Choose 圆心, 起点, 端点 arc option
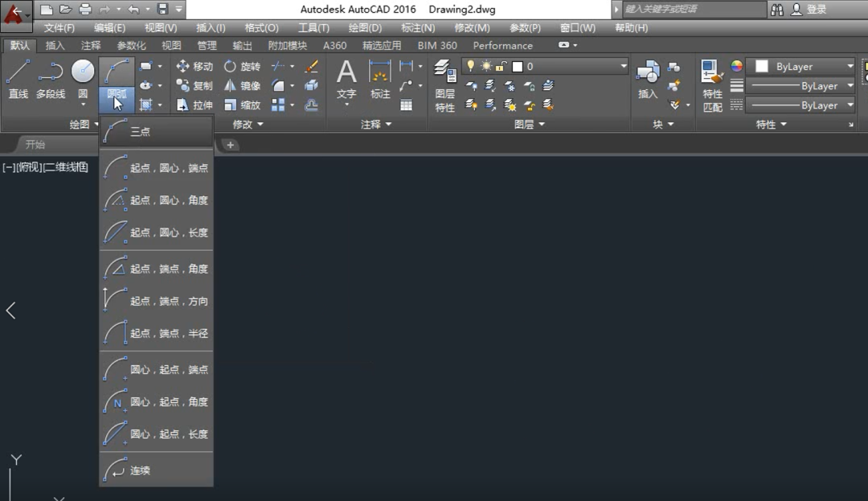 156,369
